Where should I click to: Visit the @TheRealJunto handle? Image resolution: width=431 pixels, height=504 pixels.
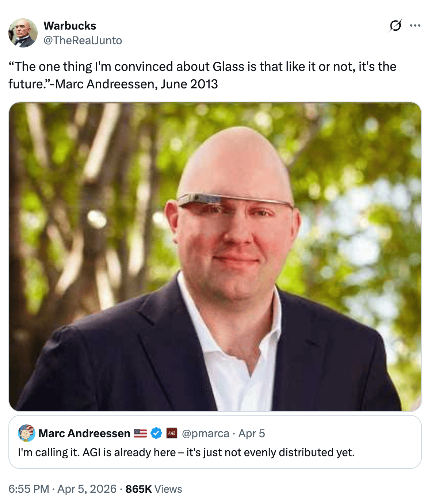(83, 40)
